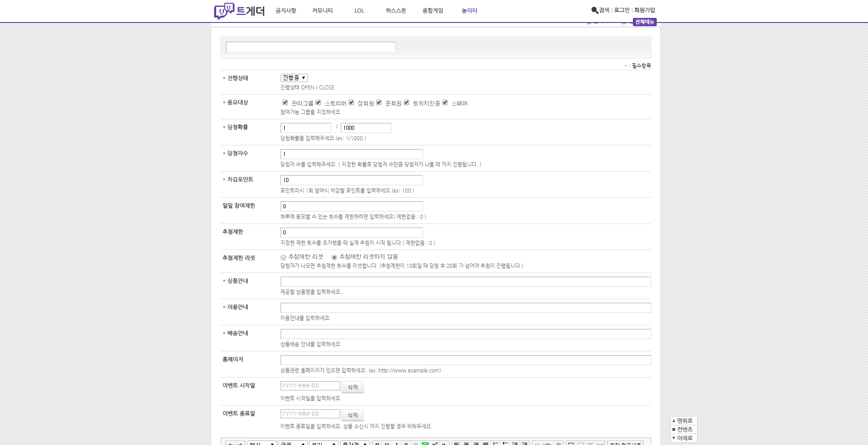Jump to top with 맨위로 button
The width and height of the screenshot is (868, 445).
coord(683,421)
